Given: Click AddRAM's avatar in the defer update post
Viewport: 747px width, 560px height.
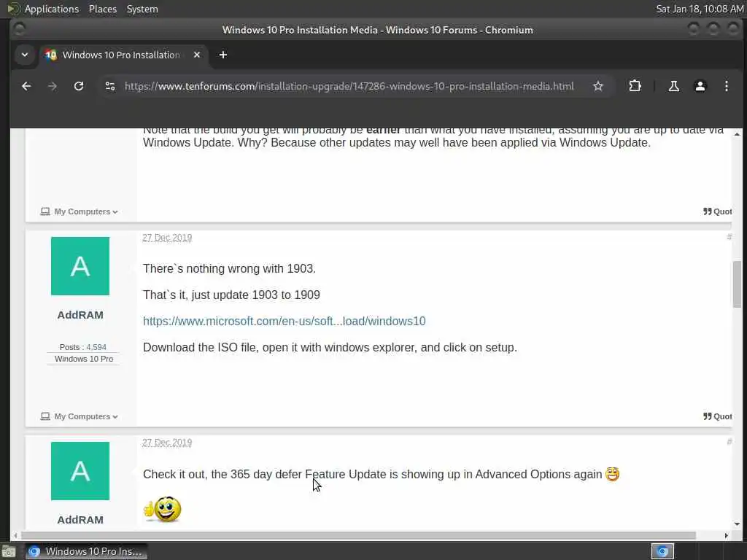Looking at the screenshot, I should tap(80, 471).
